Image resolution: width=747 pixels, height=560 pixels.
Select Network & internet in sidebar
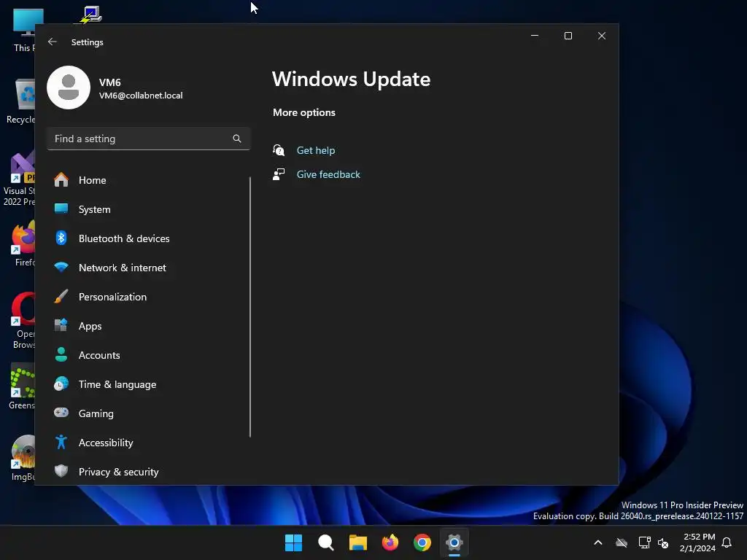click(149, 268)
